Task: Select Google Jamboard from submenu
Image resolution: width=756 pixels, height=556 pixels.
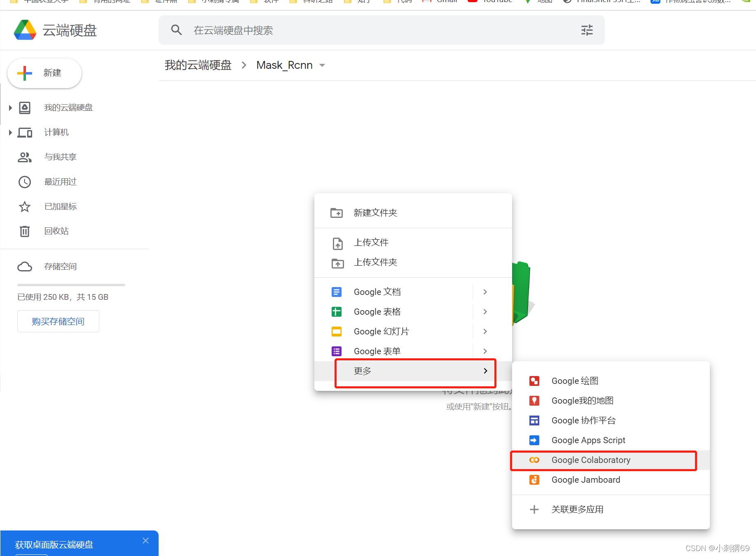Action: tap(611, 480)
